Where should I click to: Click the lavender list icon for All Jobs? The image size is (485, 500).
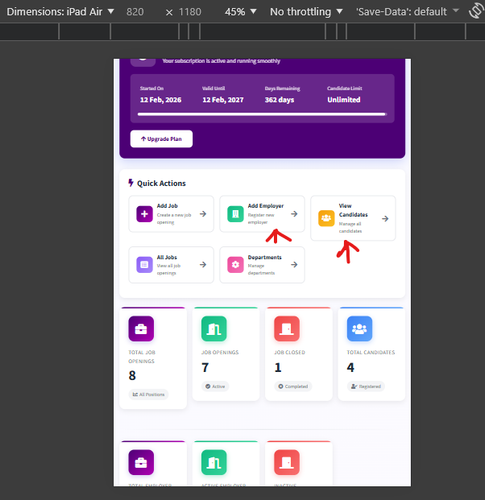tap(144, 265)
